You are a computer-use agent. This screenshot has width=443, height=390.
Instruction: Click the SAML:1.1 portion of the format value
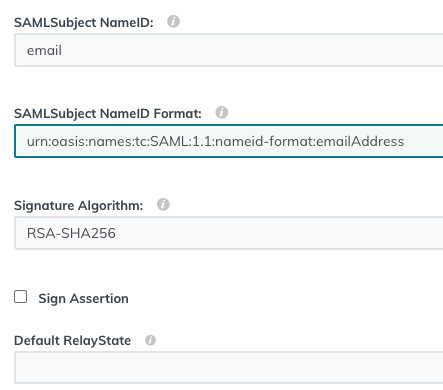pyautogui.click(x=182, y=141)
